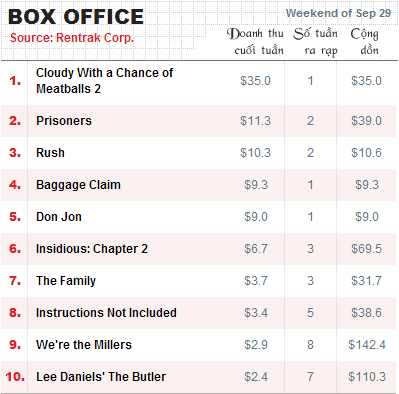Open Instructions Not Included entry
The height and width of the screenshot is (394, 399).
coord(106,313)
